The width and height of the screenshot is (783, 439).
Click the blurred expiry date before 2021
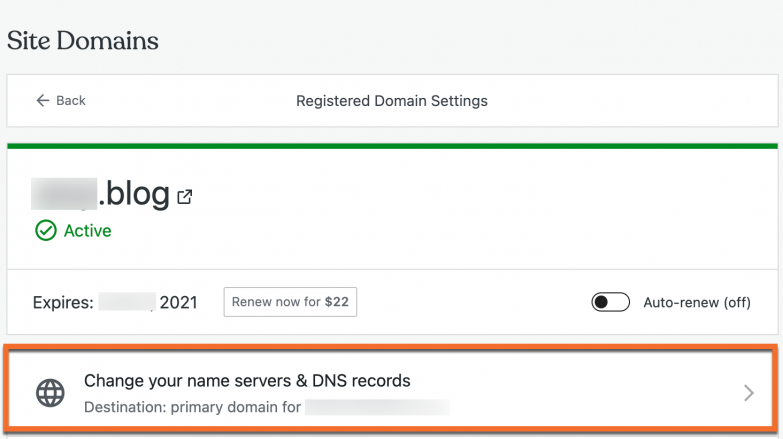(127, 302)
